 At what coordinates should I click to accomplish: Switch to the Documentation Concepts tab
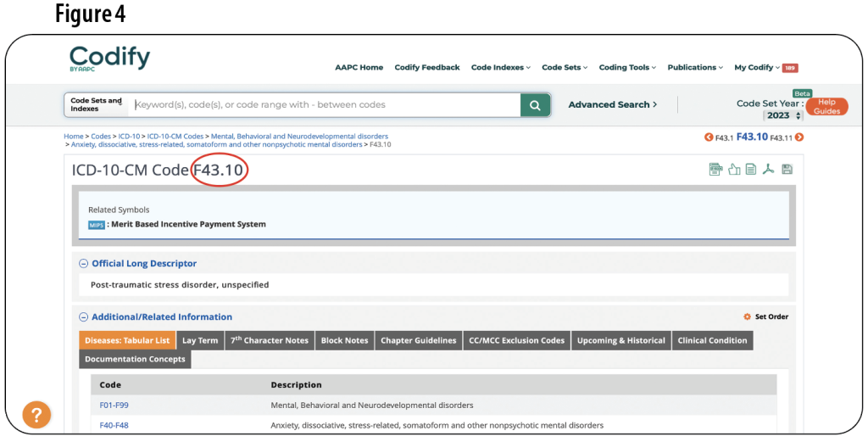(x=135, y=359)
